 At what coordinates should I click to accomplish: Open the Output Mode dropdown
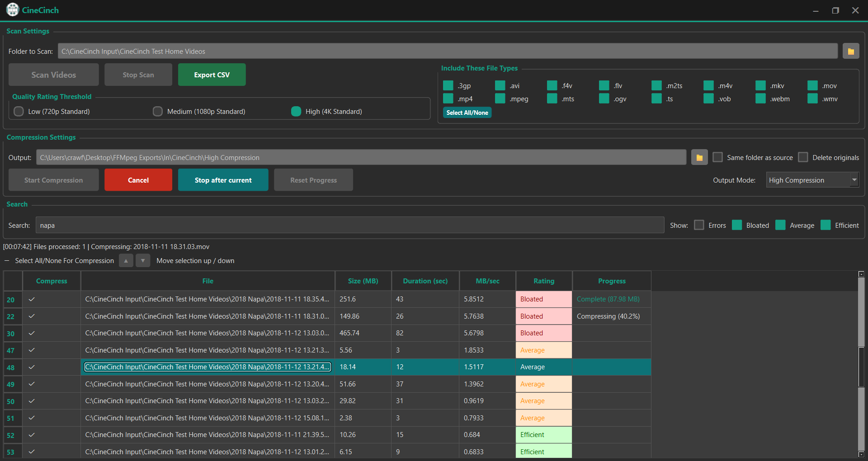pyautogui.click(x=854, y=179)
